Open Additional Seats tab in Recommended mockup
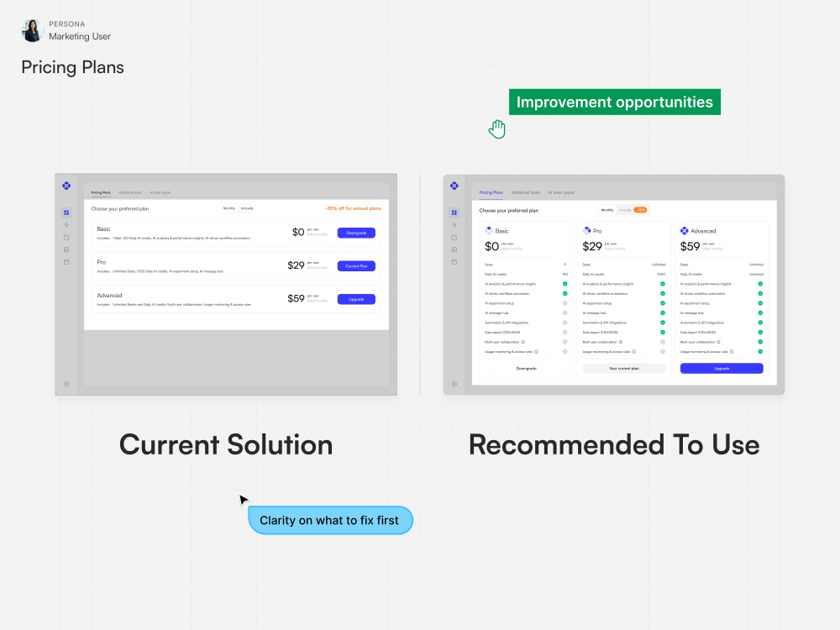The image size is (840, 630). (x=526, y=192)
